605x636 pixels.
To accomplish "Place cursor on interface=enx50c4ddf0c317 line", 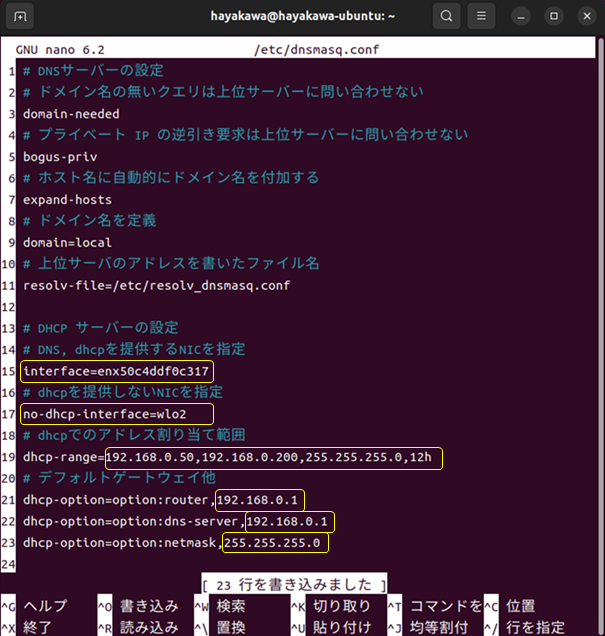I will [x=116, y=371].
